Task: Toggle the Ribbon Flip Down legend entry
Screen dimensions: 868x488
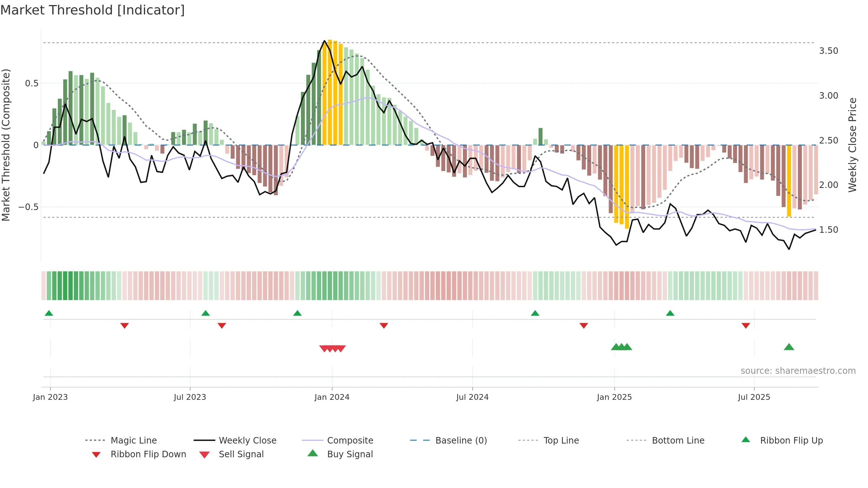Action: pos(139,454)
